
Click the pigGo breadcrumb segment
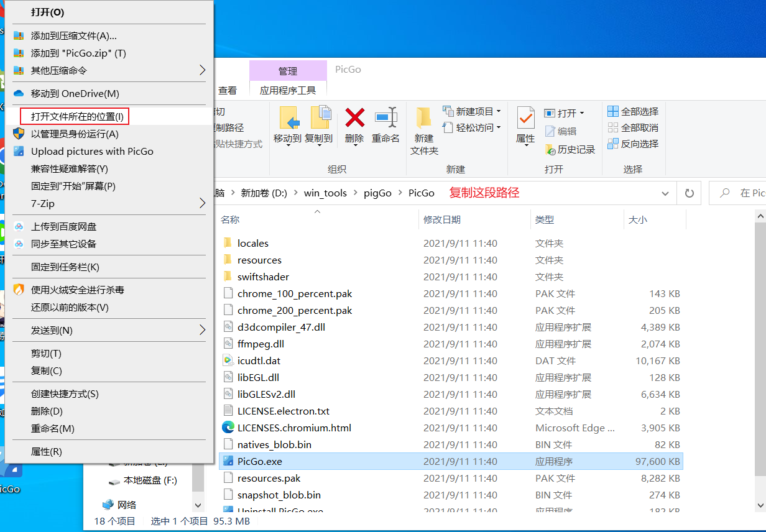378,193
